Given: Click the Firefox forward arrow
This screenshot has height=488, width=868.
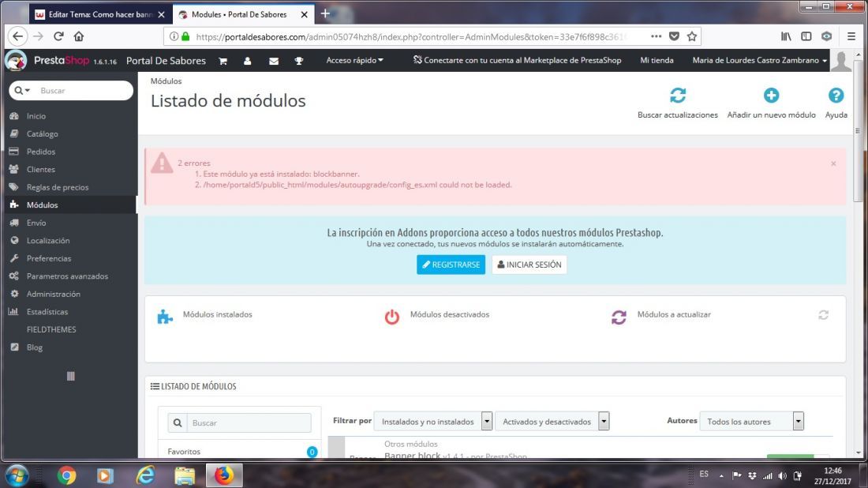Looking at the screenshot, I should [x=38, y=36].
